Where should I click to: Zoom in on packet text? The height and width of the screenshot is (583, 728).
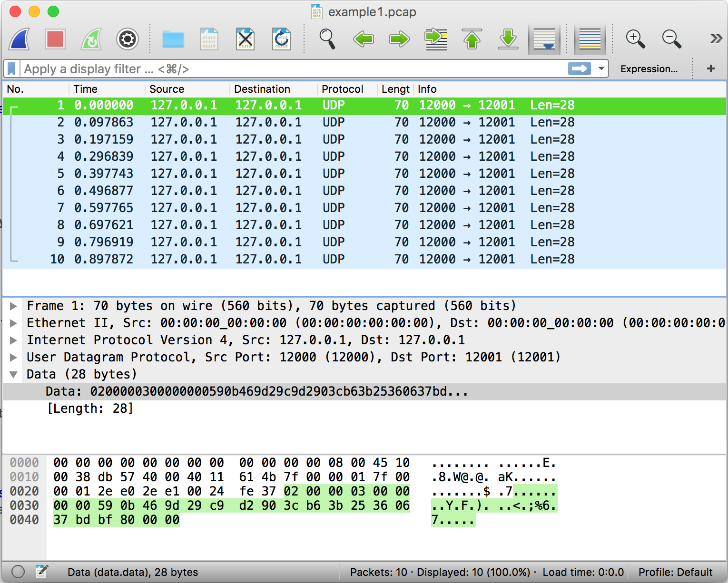tap(636, 39)
